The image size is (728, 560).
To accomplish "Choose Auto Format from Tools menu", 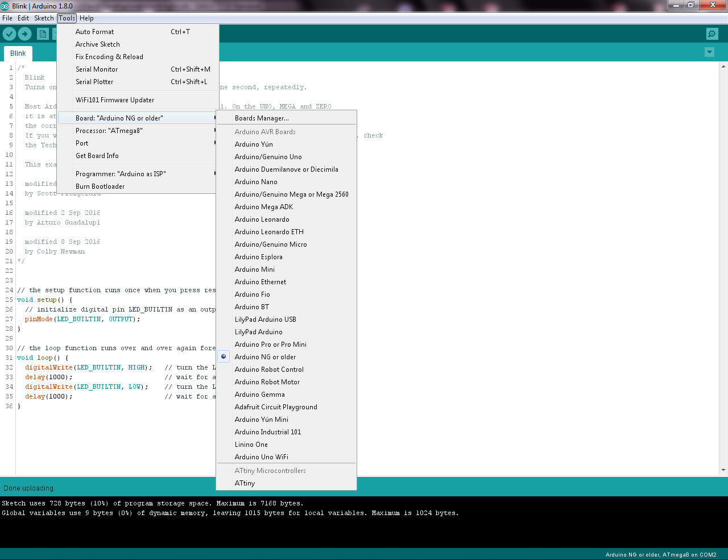I will [138, 32].
